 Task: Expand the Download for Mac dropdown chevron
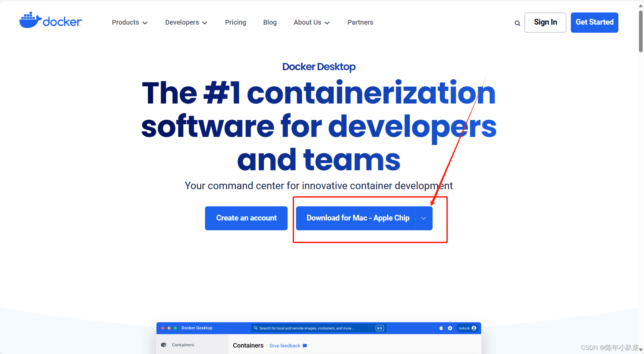[x=423, y=218]
